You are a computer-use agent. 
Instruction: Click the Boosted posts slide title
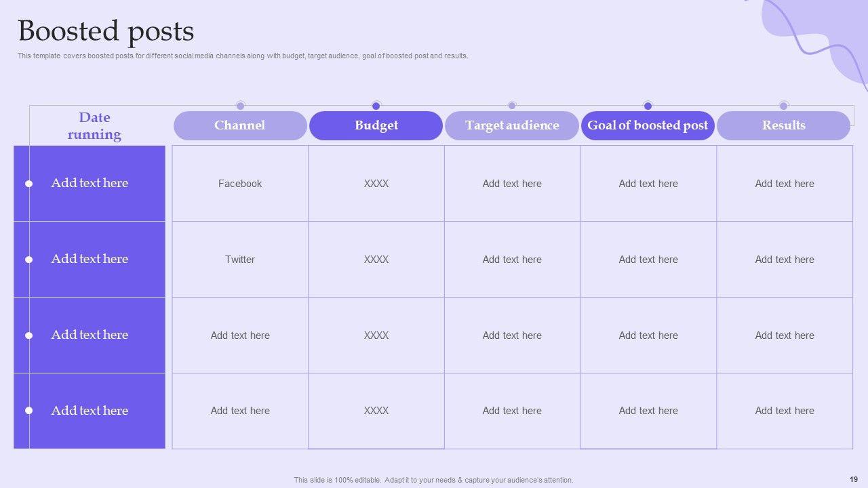[x=106, y=31]
